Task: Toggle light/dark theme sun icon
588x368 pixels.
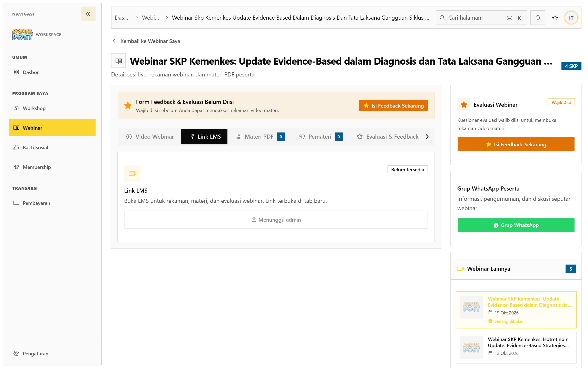Action: 555,18
